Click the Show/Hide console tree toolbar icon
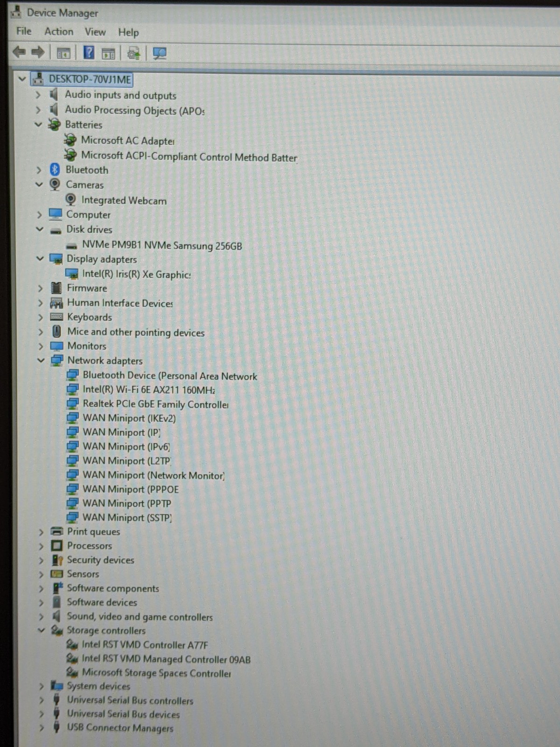 click(x=63, y=53)
